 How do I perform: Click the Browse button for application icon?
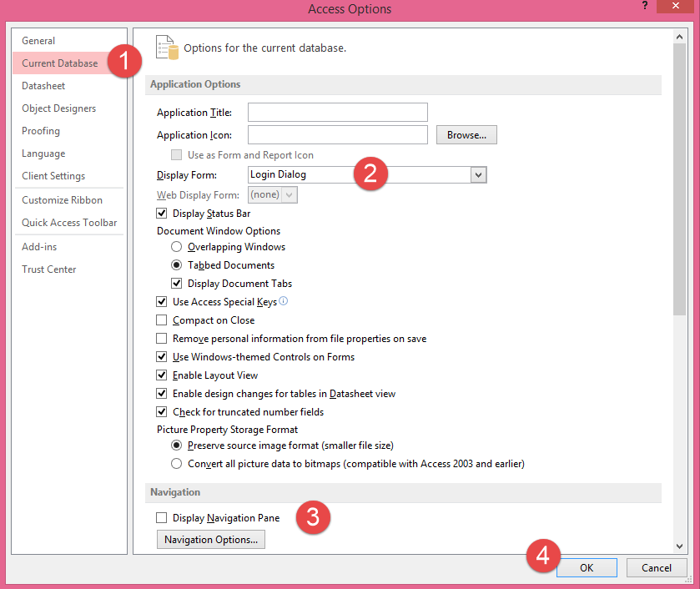pos(466,135)
